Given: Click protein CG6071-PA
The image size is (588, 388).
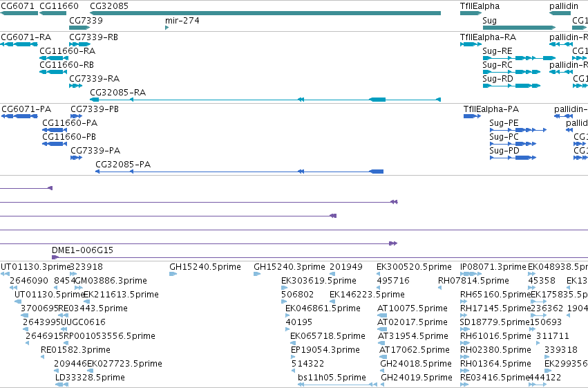Looking at the screenshot, I should coord(26,109).
